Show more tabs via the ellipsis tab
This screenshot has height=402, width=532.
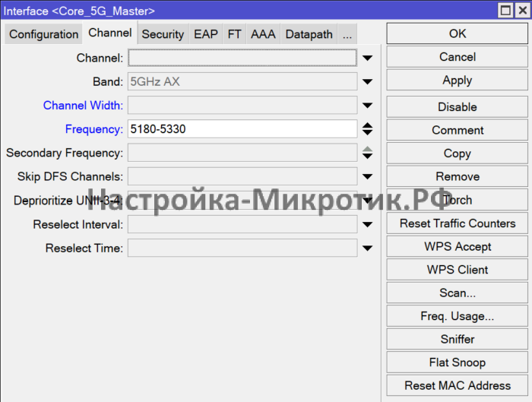pyautogui.click(x=347, y=34)
